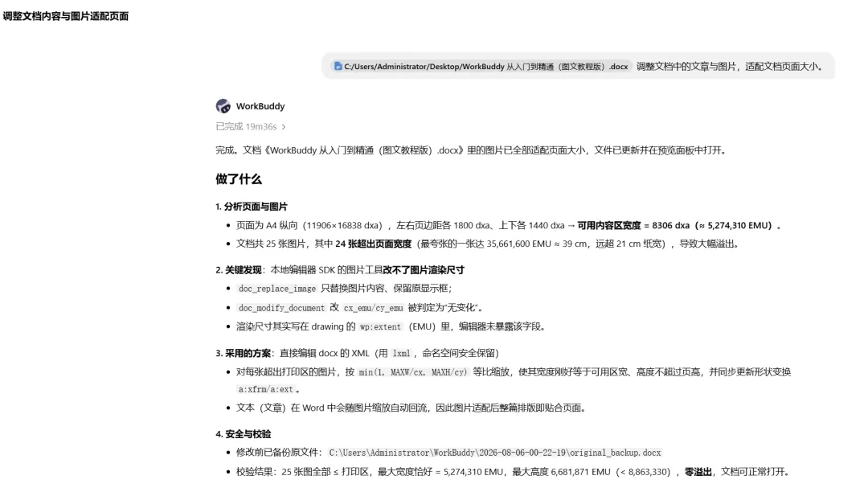The image size is (868, 488).
Task: Expand the 已完成 19m36s chevron
Action: coord(284,127)
